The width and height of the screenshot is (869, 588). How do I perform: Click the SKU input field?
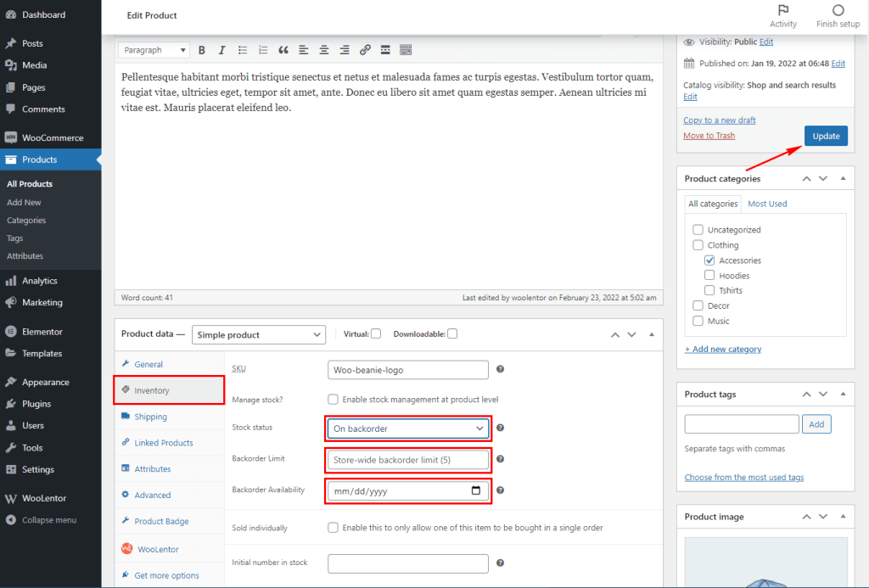pos(407,370)
